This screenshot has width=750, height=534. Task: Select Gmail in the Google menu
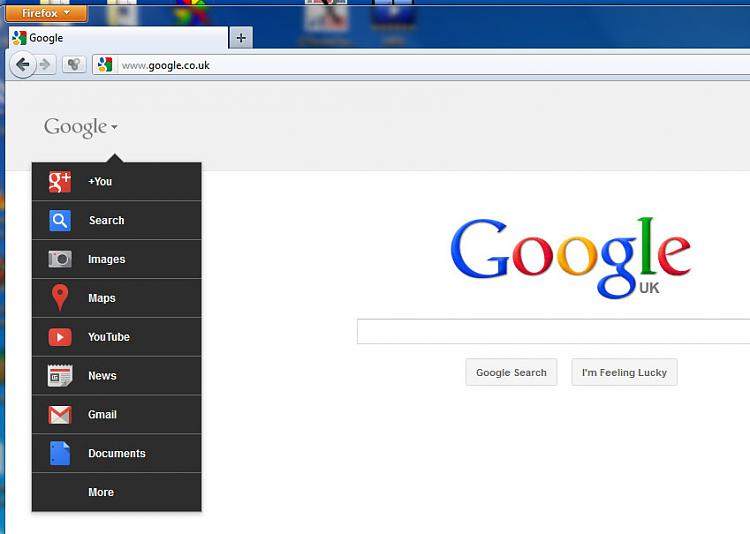(117, 414)
